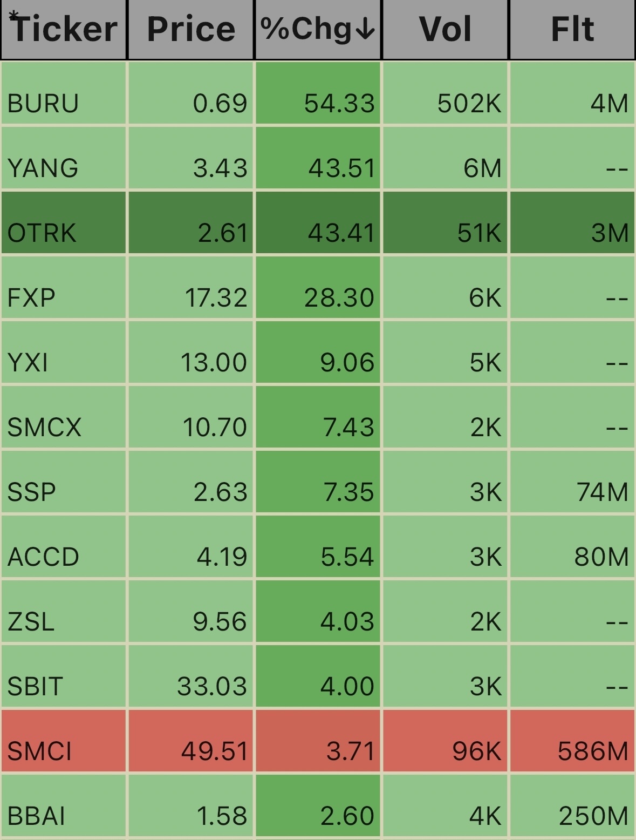
Task: Click the BBAI ticker symbol
Action: [37, 816]
